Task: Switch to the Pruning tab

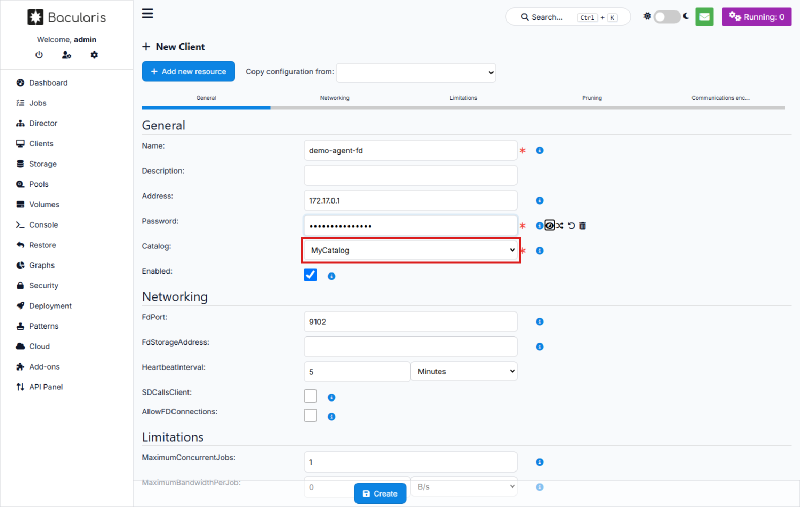Action: click(x=592, y=98)
